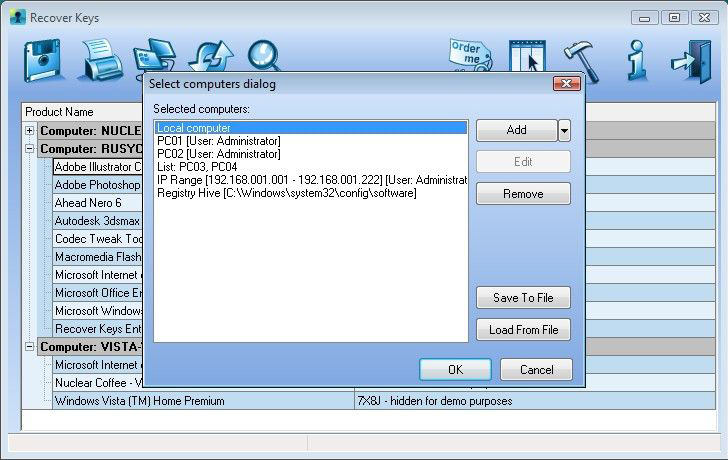Collapse the Computer: RUSYC tree node

(29, 149)
